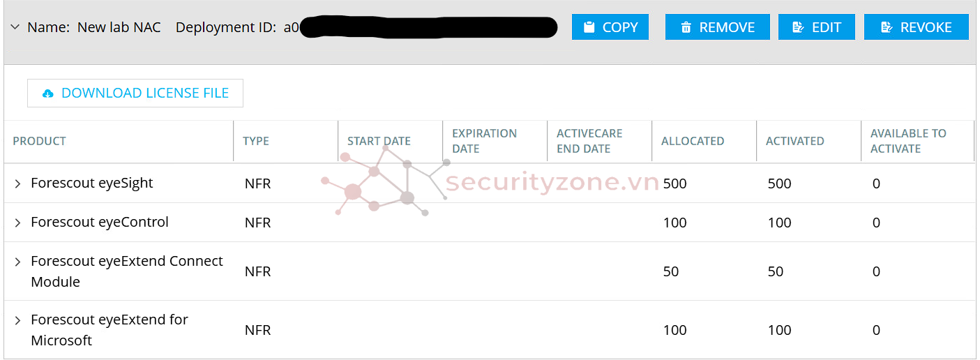Sort by ACTIVECARE END DATE column
The height and width of the screenshot is (360, 980).
coord(589,141)
